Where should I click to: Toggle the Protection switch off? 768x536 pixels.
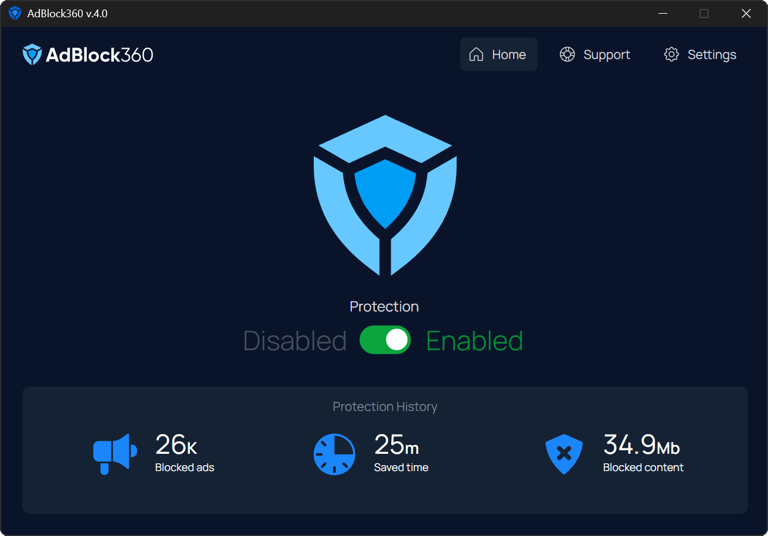(x=385, y=340)
